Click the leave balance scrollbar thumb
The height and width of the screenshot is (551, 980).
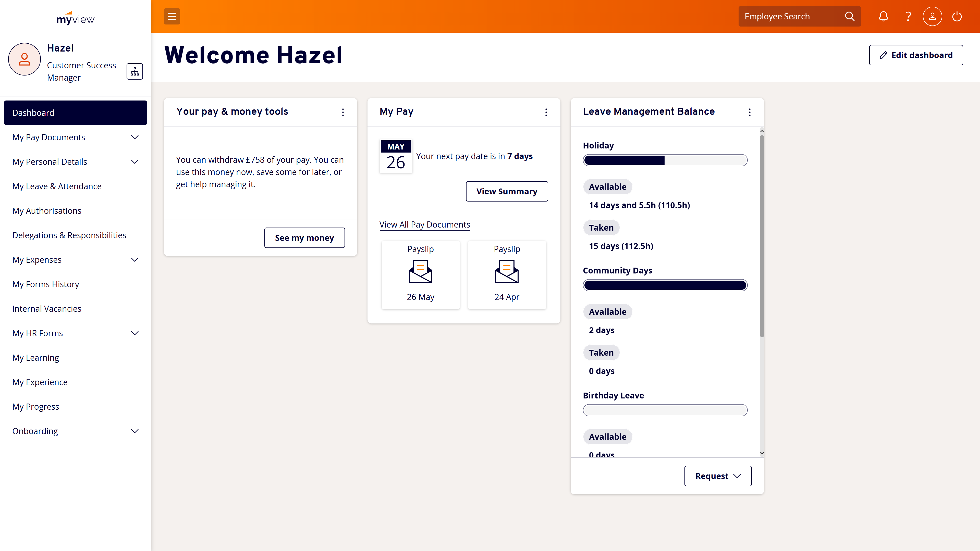[762, 236]
